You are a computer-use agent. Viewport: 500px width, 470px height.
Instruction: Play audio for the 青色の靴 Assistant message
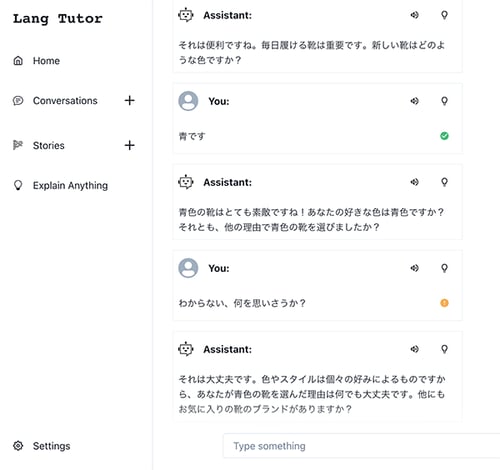414,182
